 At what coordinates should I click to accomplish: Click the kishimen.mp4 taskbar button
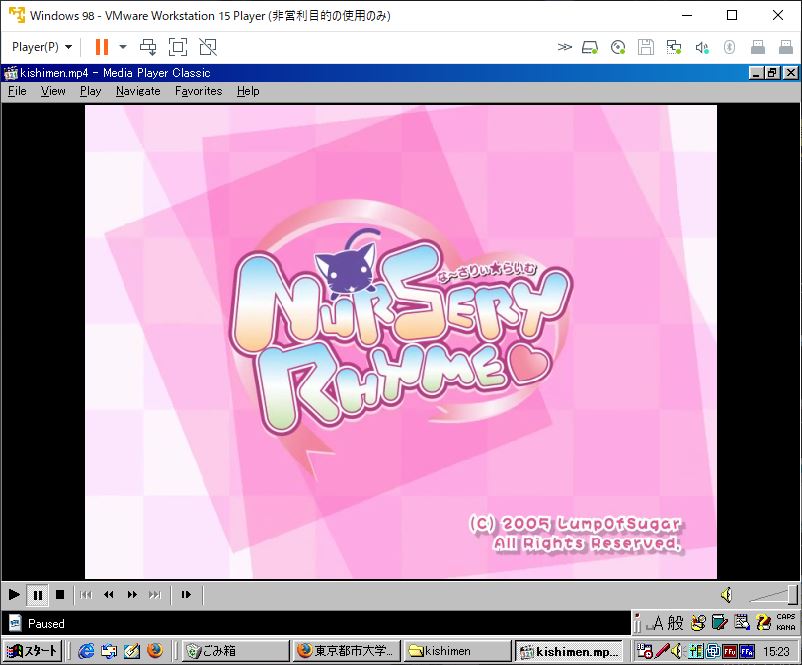(568, 651)
